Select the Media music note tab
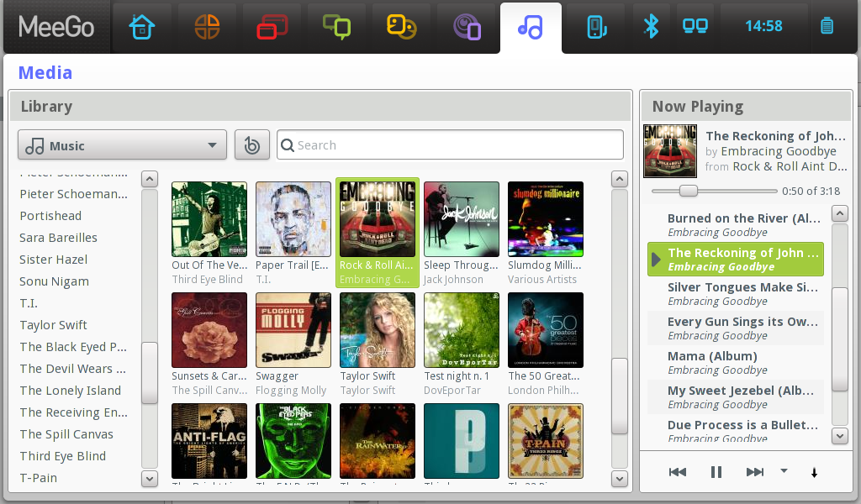 [531, 27]
